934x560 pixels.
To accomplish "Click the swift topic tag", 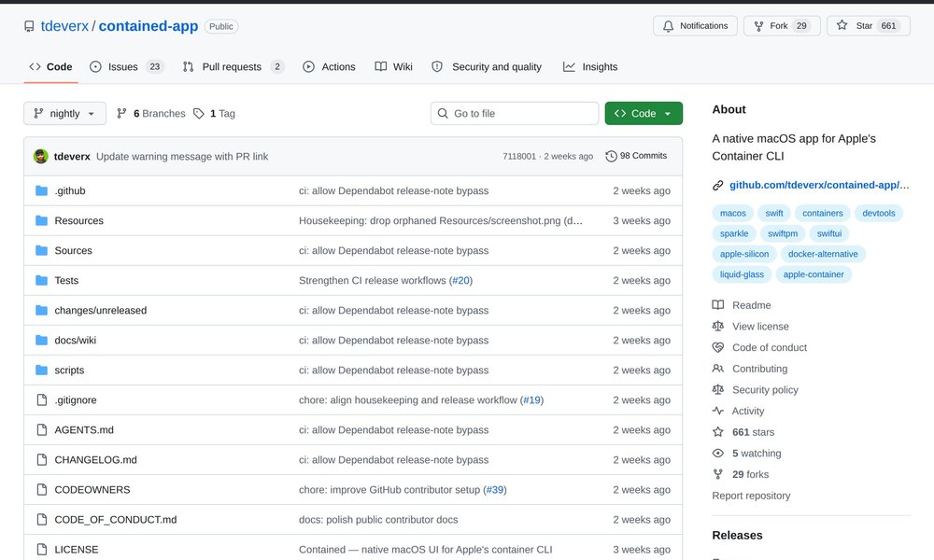I will coord(774,213).
